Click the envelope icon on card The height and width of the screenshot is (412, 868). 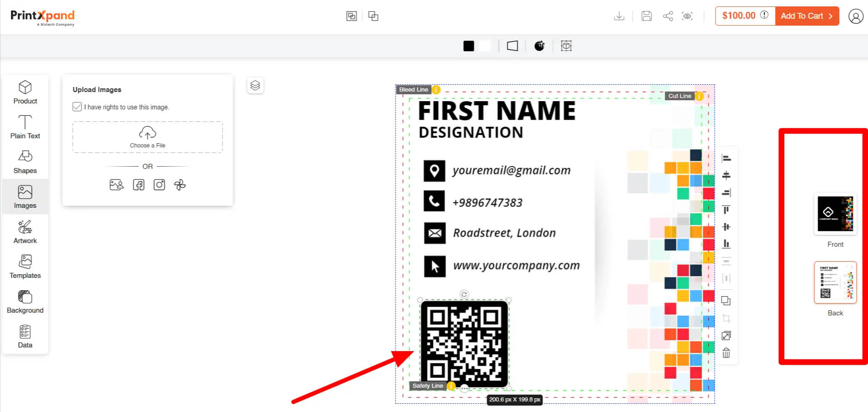tap(434, 233)
